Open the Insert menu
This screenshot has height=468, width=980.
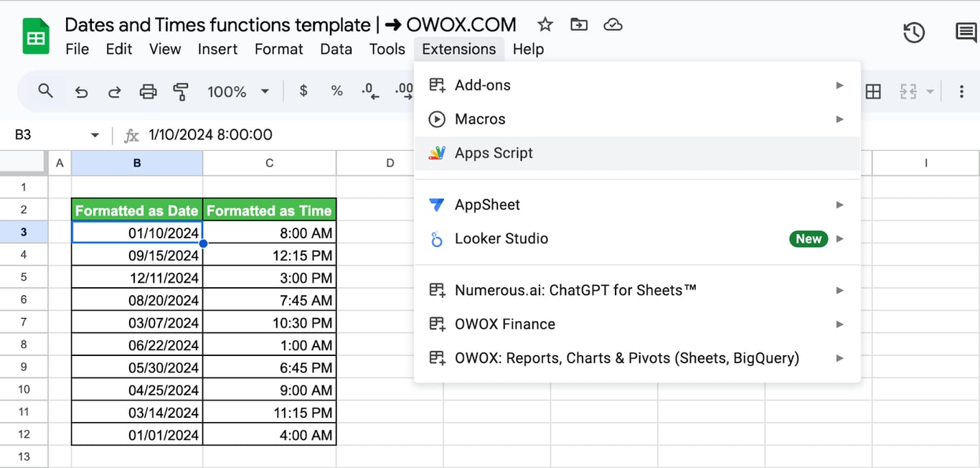(x=217, y=49)
